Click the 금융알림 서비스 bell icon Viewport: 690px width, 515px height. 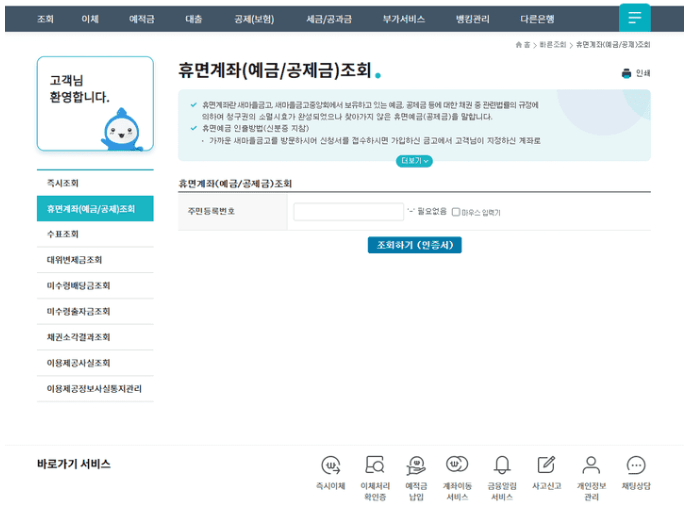[x=502, y=465]
